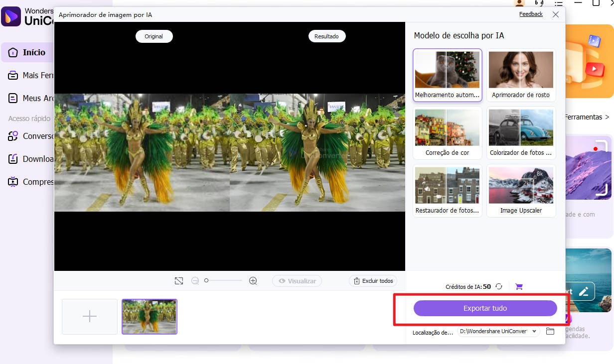Refresh the Créditos de IA counter
Image resolution: width=614 pixels, height=364 pixels.
coord(499,286)
